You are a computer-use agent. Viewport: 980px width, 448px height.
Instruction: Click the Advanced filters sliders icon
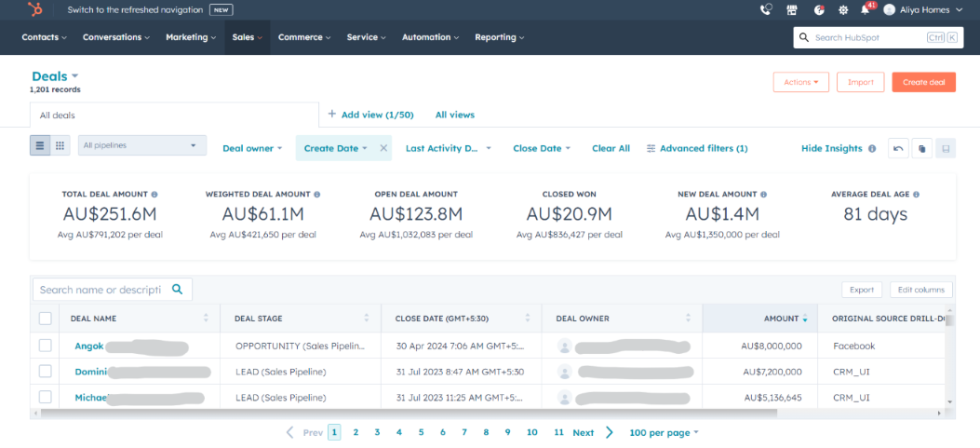651,148
